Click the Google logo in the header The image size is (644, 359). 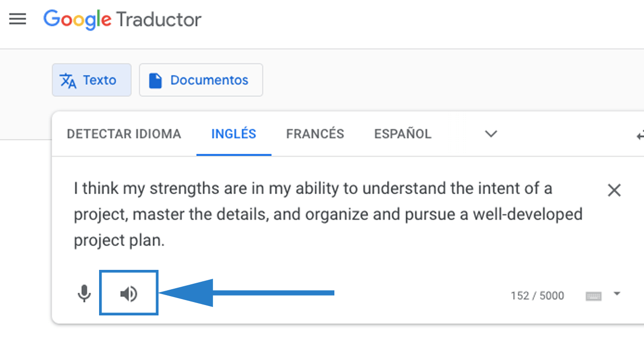(77, 20)
